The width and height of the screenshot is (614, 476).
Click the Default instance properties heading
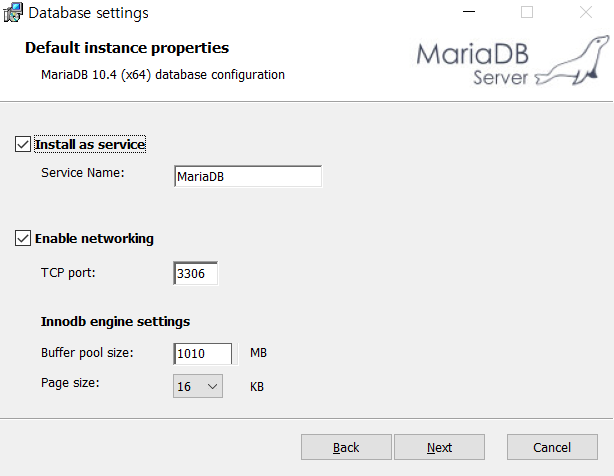(x=127, y=48)
